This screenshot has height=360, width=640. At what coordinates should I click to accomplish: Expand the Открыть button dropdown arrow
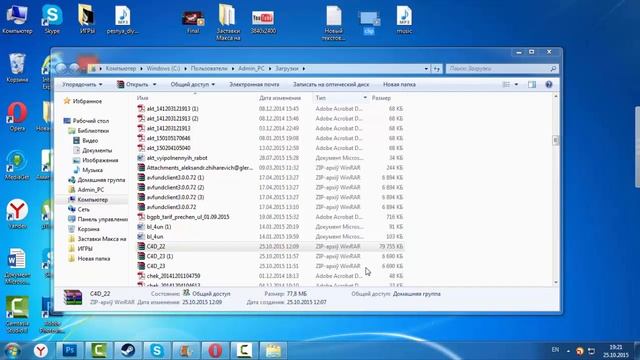[x=154, y=84]
